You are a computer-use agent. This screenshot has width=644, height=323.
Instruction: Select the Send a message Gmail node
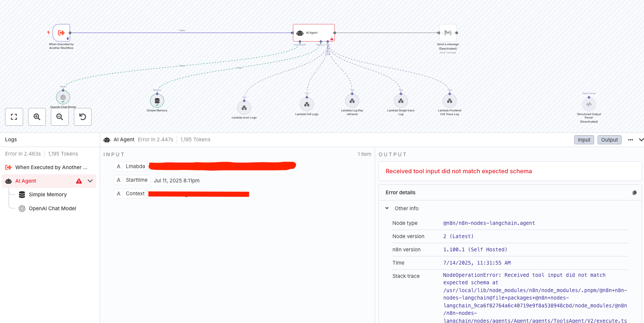448,33
